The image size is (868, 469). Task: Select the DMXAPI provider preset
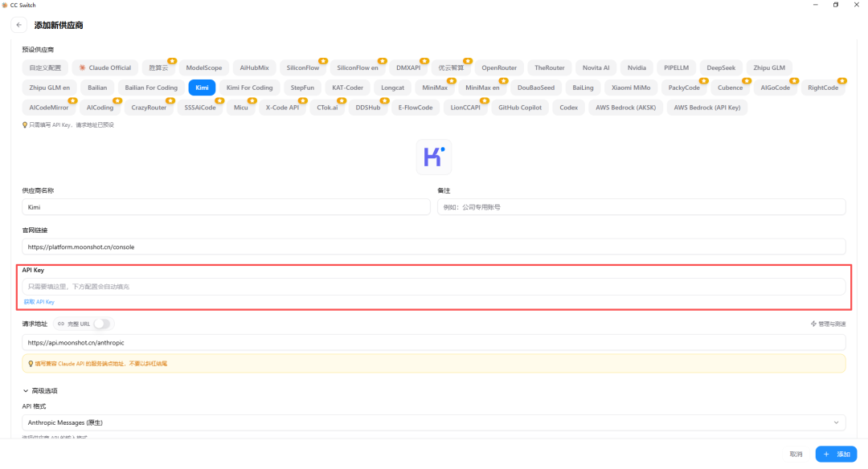[x=408, y=67]
